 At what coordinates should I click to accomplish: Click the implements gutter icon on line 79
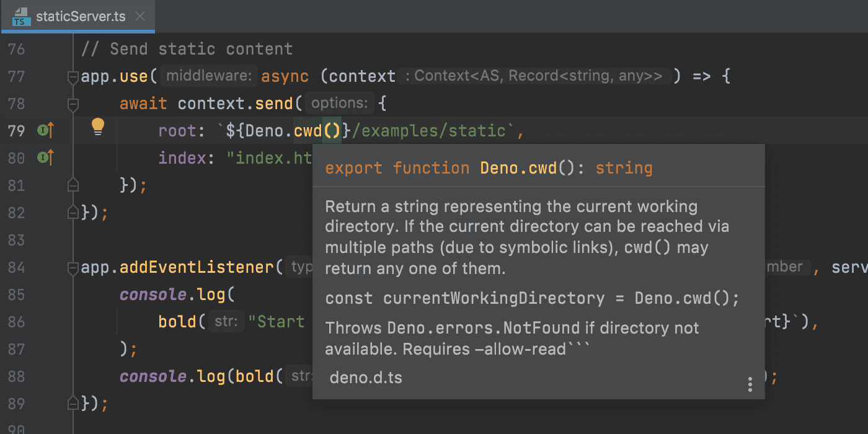[x=46, y=130]
